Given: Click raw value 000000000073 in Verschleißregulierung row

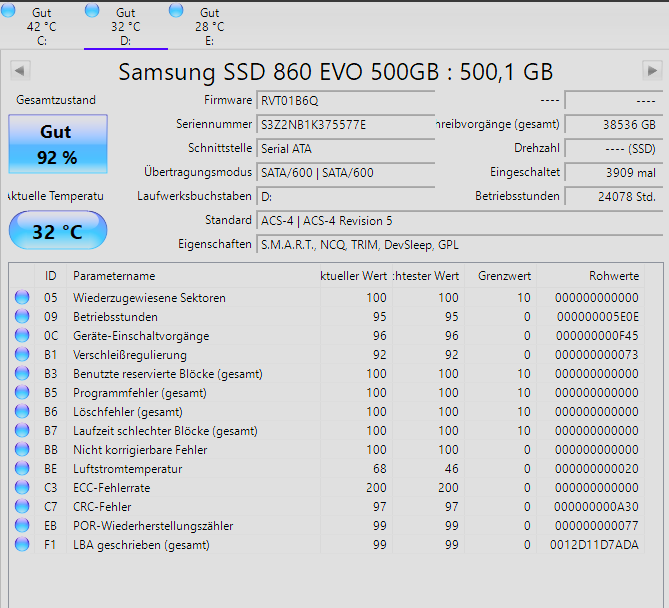Looking at the screenshot, I should pos(596,355).
